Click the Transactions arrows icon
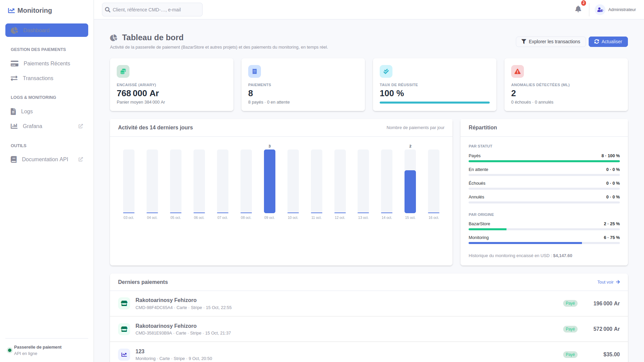Viewport: 644px width, 362px height. click(x=14, y=78)
